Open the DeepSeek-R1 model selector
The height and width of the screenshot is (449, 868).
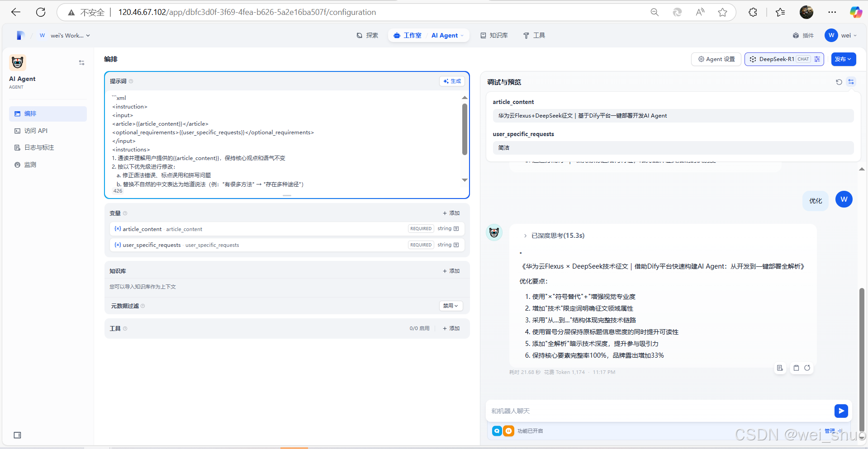784,59
